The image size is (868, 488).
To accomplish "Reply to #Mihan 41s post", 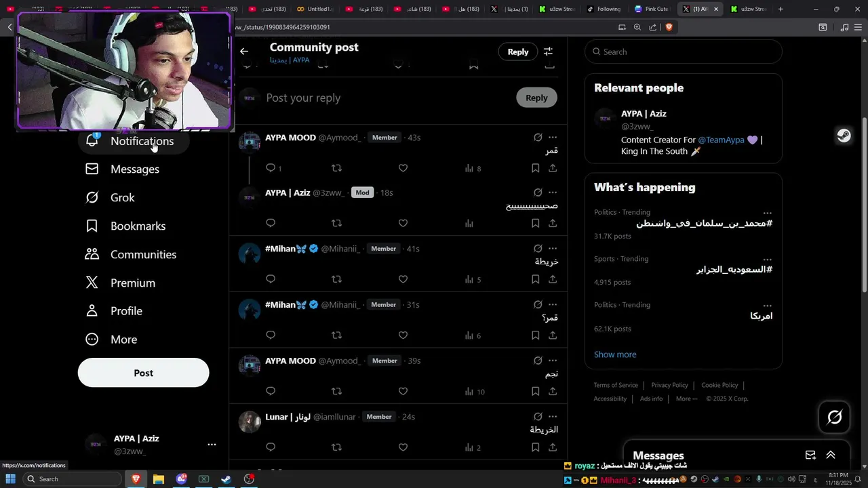I will point(271,279).
